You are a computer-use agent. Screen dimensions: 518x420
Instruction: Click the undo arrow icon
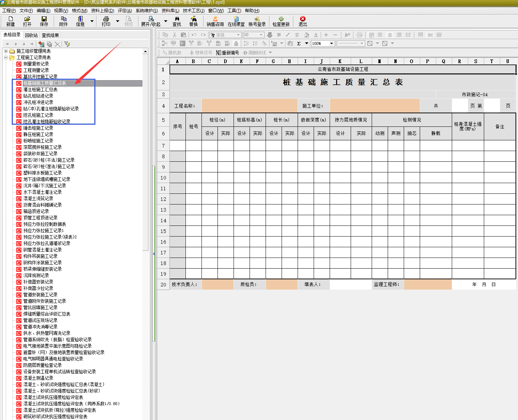[194, 35]
